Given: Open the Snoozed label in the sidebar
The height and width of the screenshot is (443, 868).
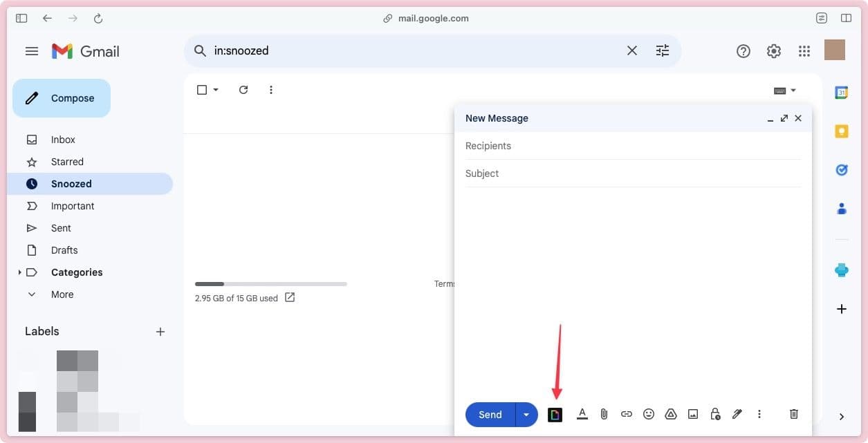Looking at the screenshot, I should click(71, 183).
